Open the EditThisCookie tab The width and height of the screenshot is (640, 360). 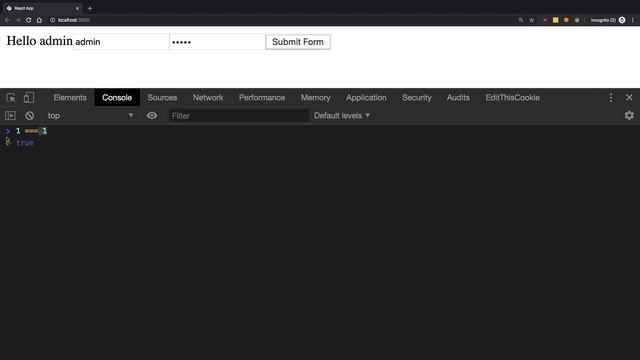pyautogui.click(x=513, y=98)
